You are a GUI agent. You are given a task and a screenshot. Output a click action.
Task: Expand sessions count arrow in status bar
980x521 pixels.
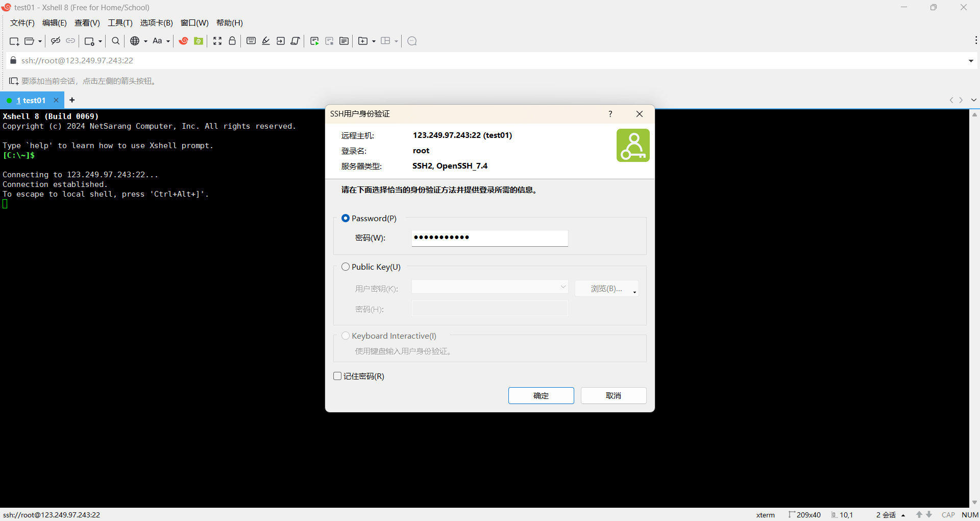903,515
